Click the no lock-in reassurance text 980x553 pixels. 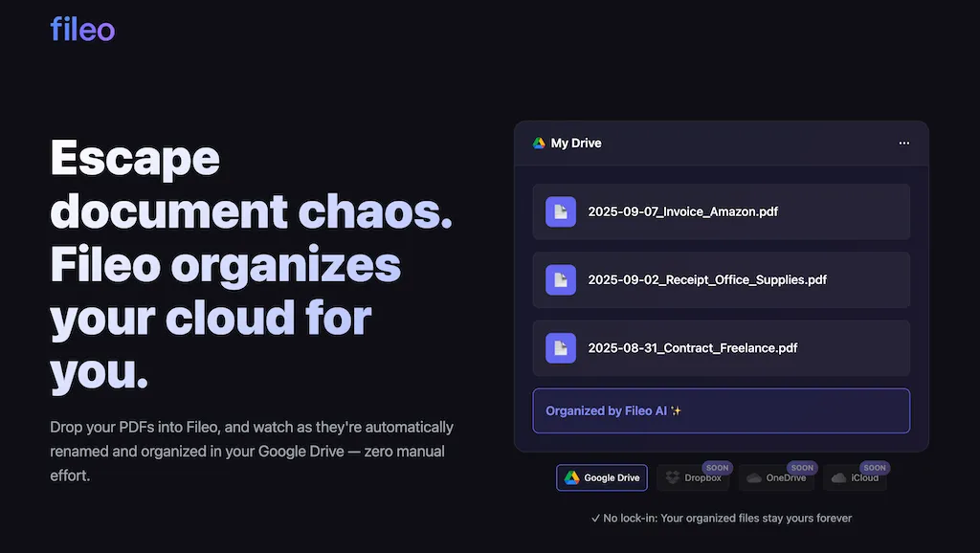click(x=724, y=518)
